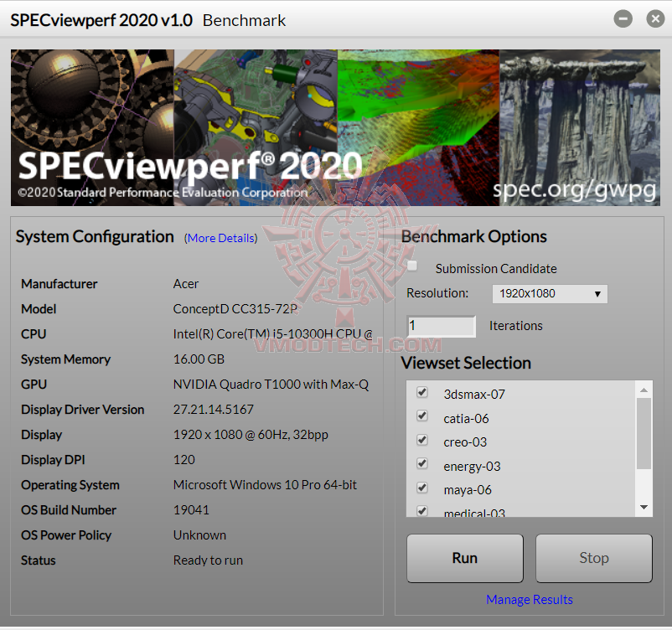Click the Iterations input field
The width and height of the screenshot is (672, 630).
(x=441, y=326)
